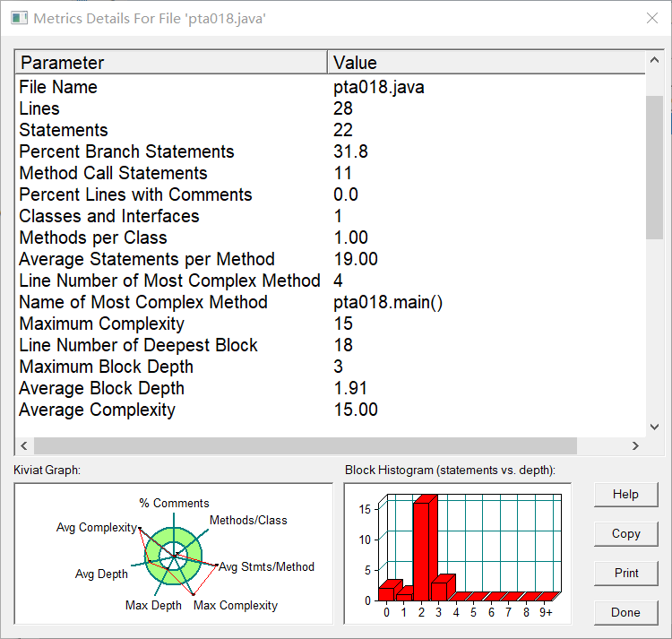672x639 pixels.
Task: Select the Method Call Statements row
Action: point(331,173)
